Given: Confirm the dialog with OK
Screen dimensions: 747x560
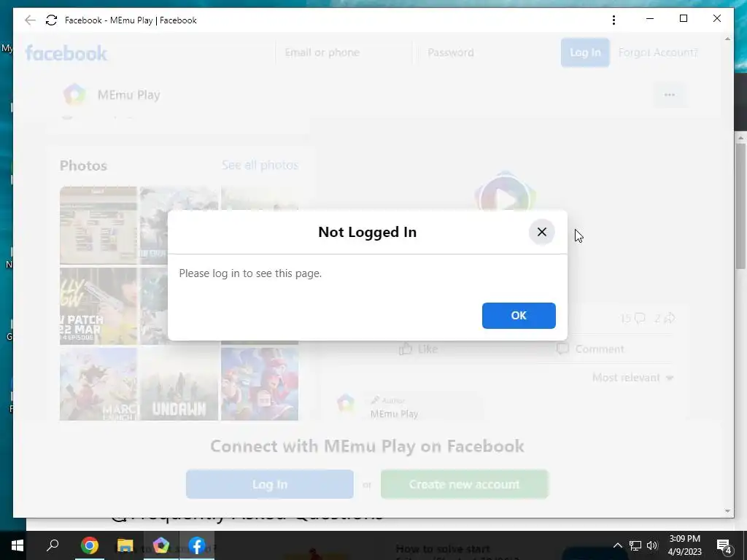Looking at the screenshot, I should [x=519, y=315].
